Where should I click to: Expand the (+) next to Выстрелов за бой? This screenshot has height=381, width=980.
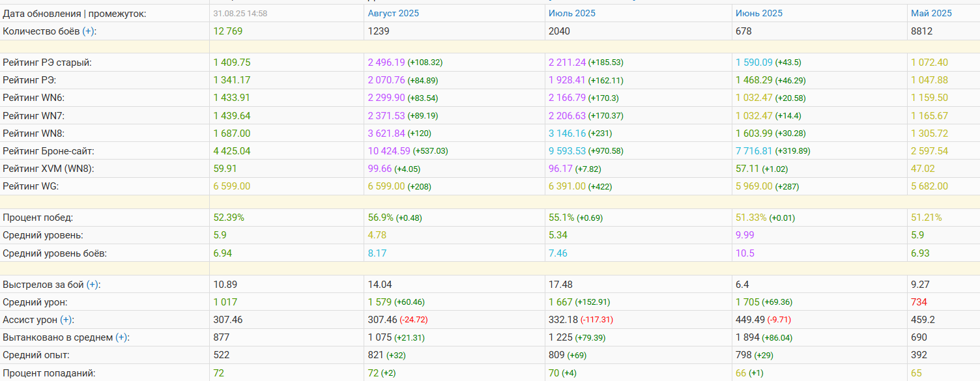point(93,285)
